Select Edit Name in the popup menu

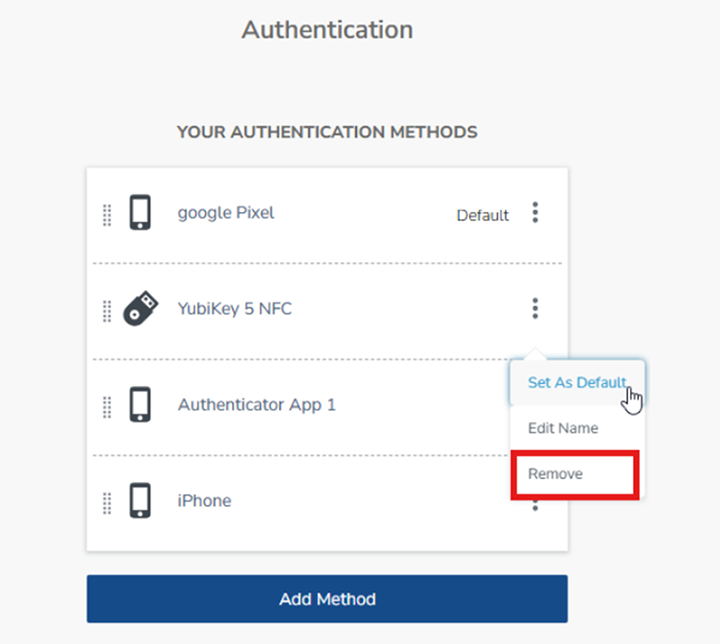(x=563, y=428)
